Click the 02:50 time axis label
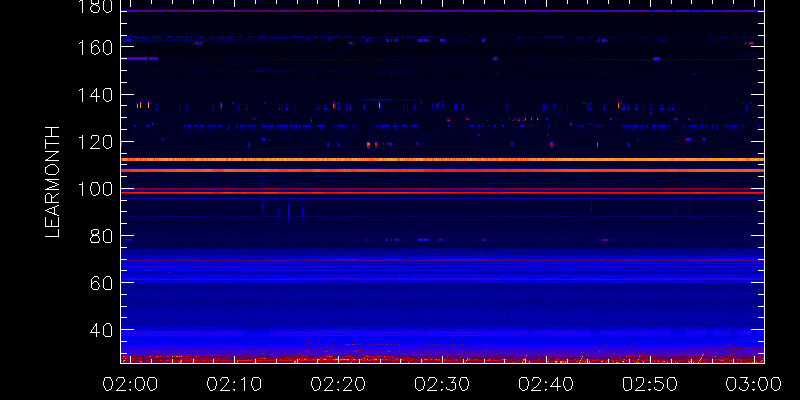800x400 pixels. click(x=651, y=384)
